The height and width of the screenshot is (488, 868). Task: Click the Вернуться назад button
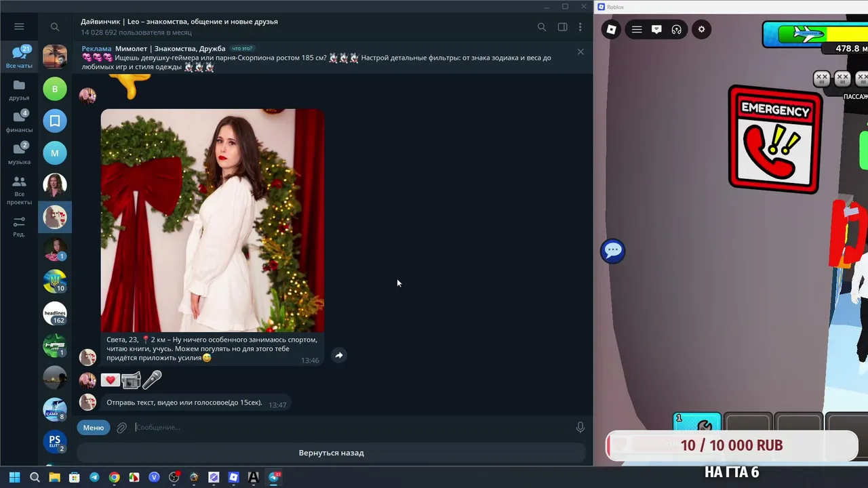[331, 453]
